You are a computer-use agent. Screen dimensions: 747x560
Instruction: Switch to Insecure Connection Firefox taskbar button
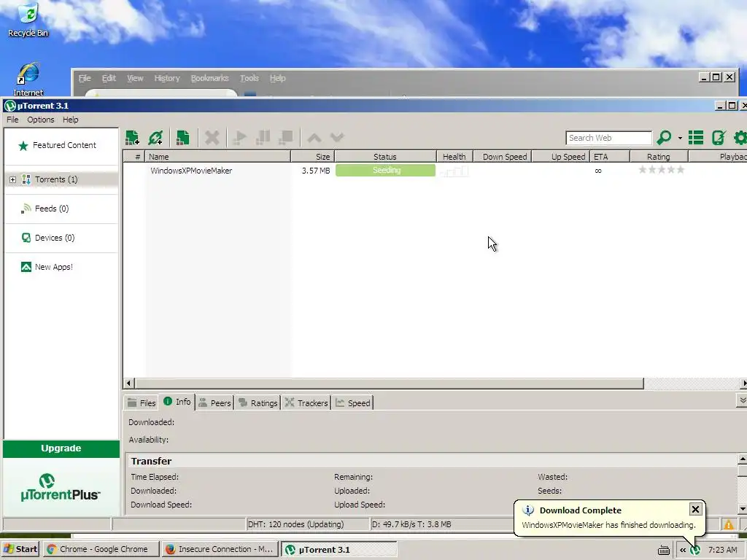coord(219,549)
